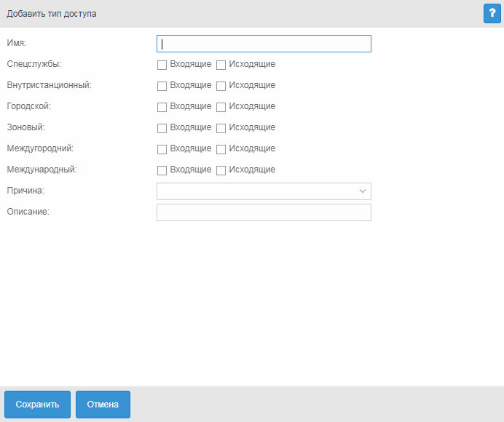
Task: Enable Входящие for Международный
Action: (162, 170)
